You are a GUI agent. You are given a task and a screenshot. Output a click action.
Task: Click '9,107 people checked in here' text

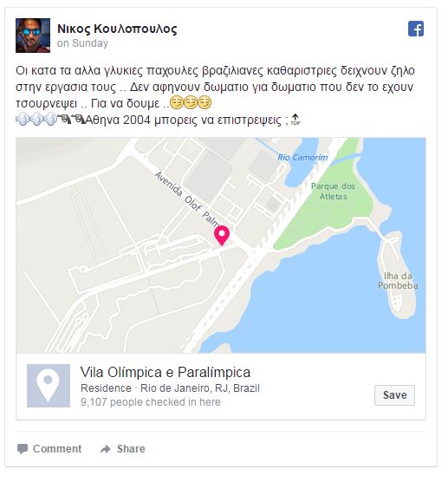click(x=151, y=402)
